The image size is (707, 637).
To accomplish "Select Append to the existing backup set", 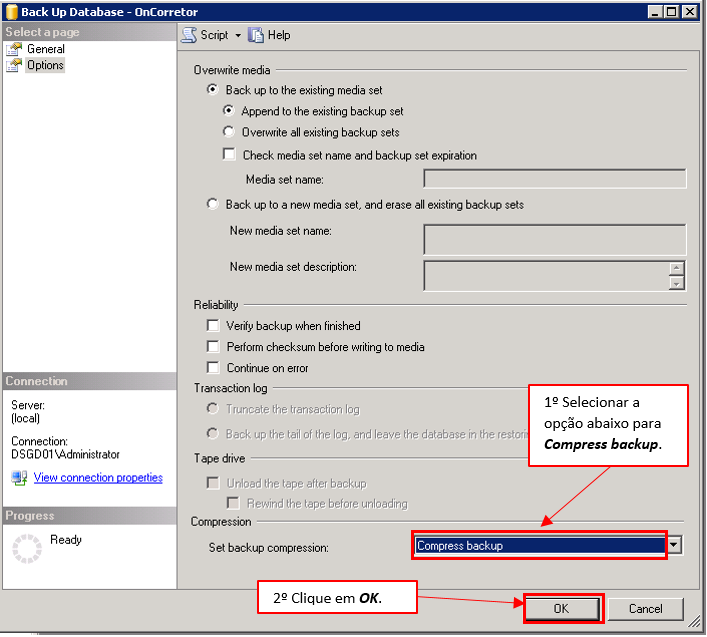I will pos(229,110).
